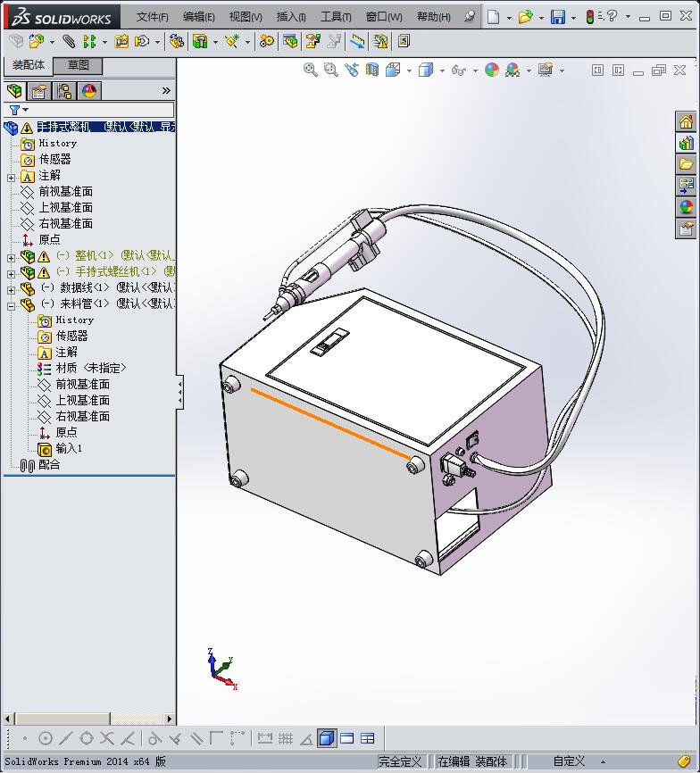The image size is (700, 773).
Task: Click the Show Hidden Components icon
Action: click(176, 41)
